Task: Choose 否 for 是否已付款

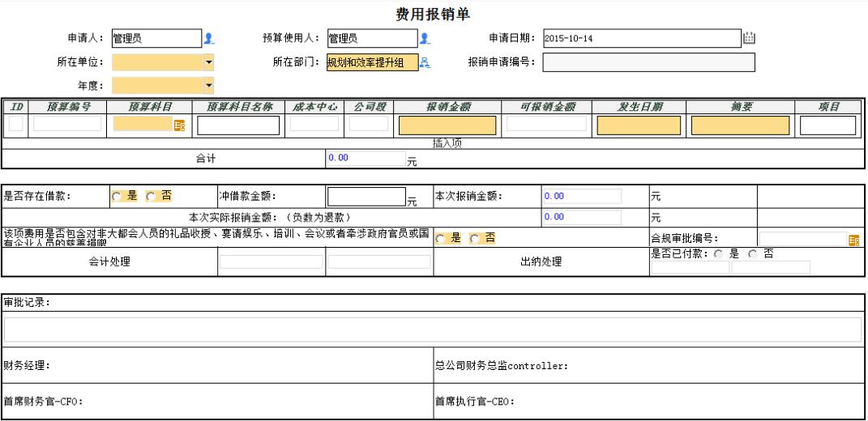Action: (752, 254)
